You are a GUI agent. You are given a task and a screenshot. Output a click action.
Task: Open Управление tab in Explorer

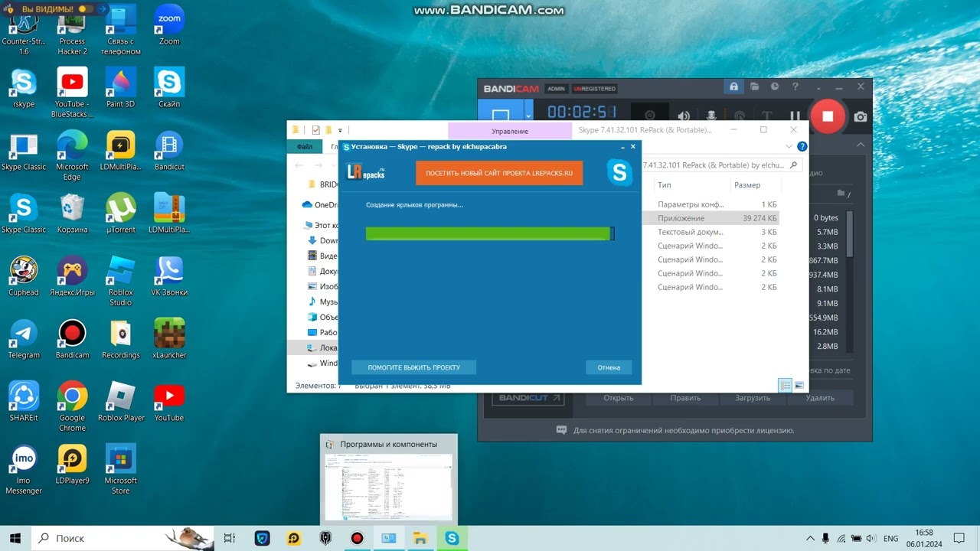(510, 131)
